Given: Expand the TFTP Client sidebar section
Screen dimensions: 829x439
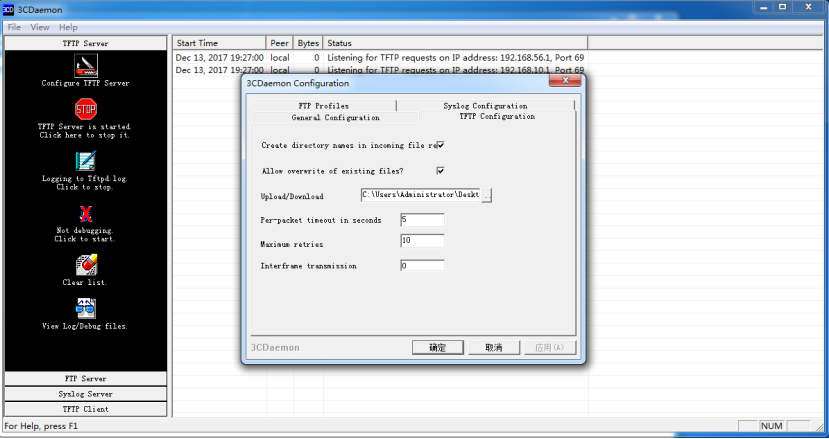Looking at the screenshot, I should 86,409.
